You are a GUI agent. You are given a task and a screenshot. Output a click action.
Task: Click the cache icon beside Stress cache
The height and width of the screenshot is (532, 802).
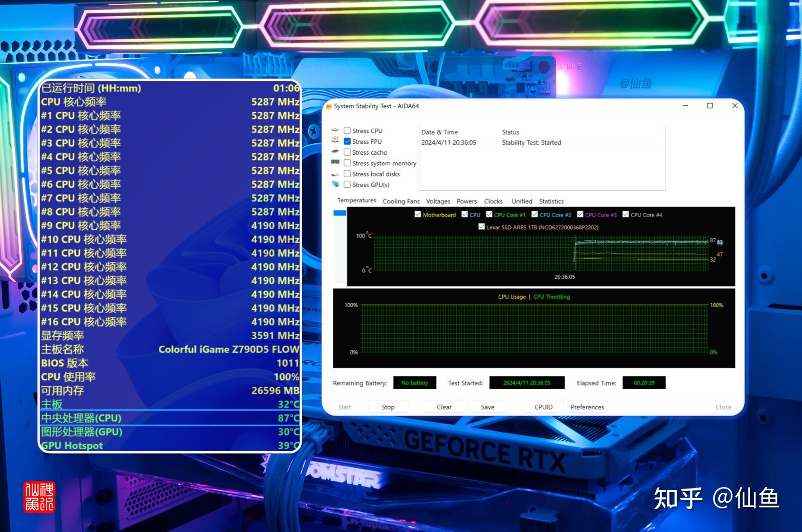[336, 152]
